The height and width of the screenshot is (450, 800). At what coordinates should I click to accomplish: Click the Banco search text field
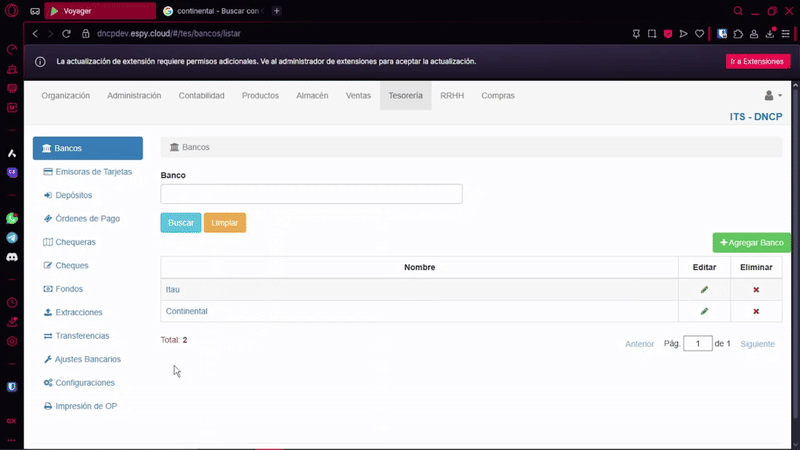(x=311, y=194)
